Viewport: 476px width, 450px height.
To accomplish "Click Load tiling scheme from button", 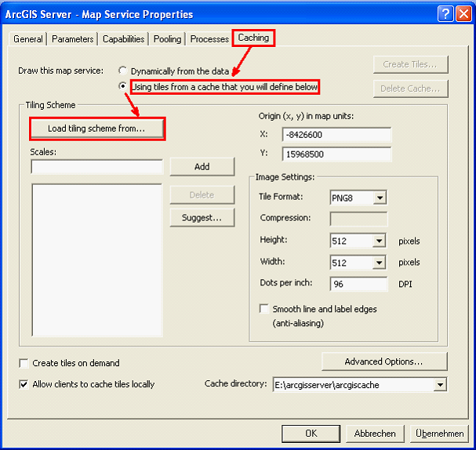I will pos(97,129).
